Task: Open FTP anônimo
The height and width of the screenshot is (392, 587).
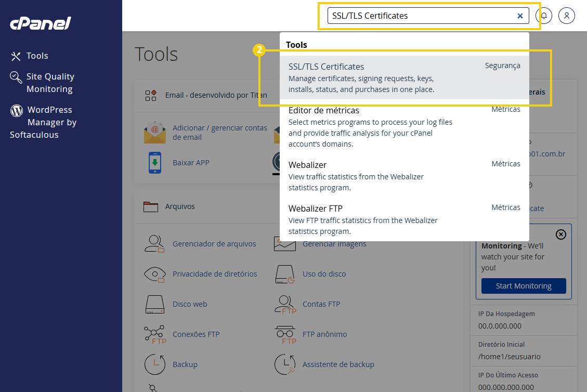Action: point(324,334)
